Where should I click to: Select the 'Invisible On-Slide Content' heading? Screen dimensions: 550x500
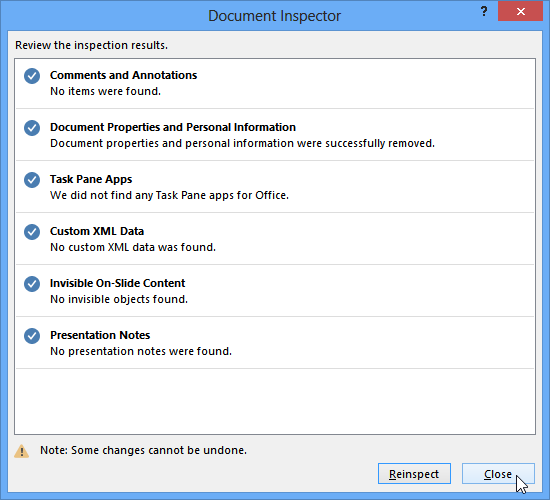pos(118,283)
